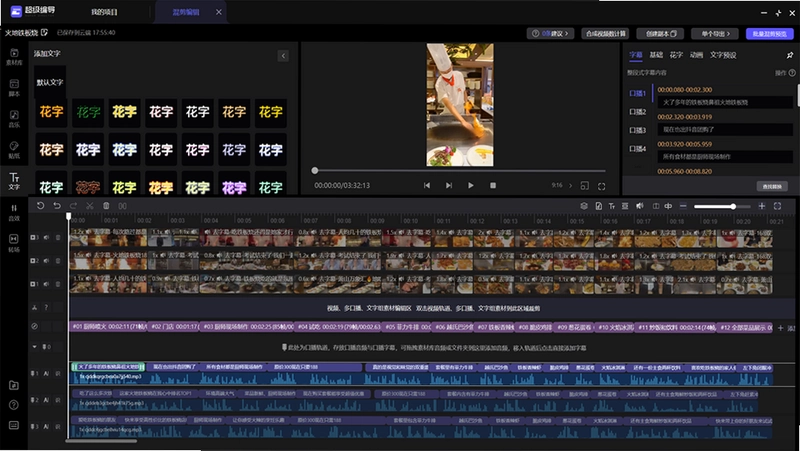
Task: Click the music folder icon in lower sidebar
Action: point(14,385)
